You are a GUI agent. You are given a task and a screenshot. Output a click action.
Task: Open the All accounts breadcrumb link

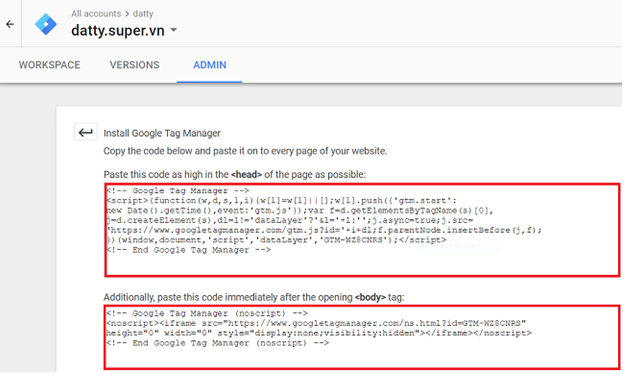[96, 14]
